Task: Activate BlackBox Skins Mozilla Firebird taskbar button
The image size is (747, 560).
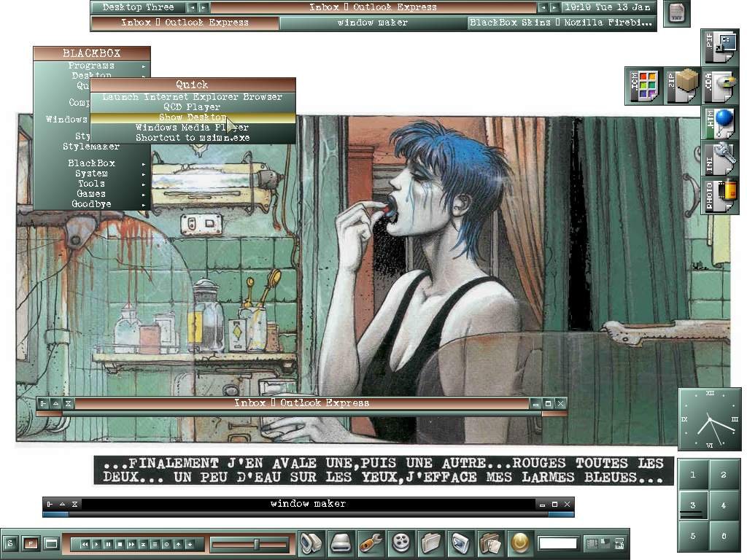Action: point(561,23)
